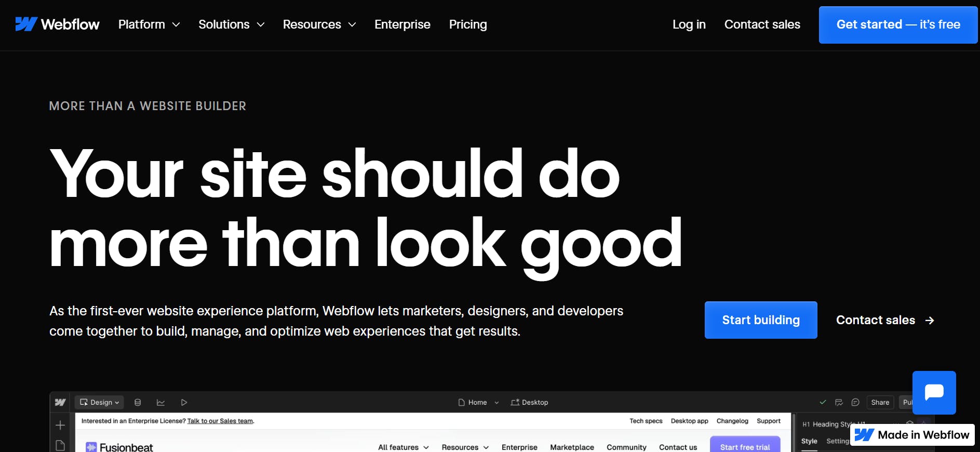Click Marketplace in Fusionbeat navigation
This screenshot has height=452, width=980.
(x=572, y=447)
